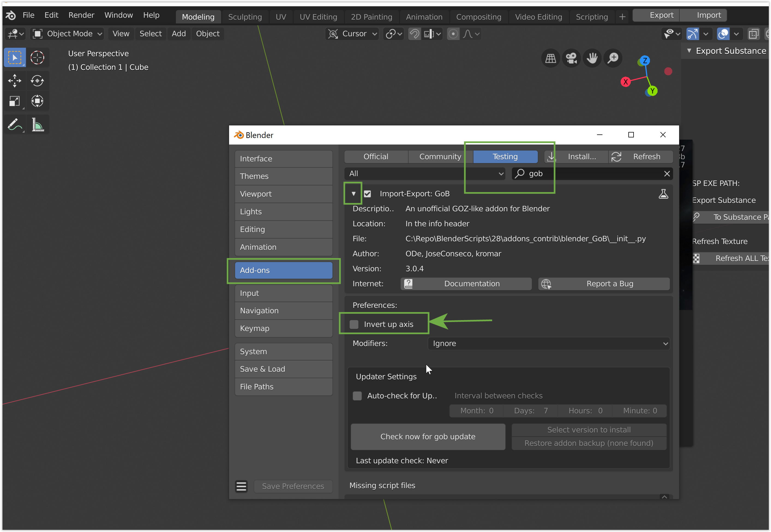Select the Move tool in the toolbar
This screenshot has width=771, height=532.
(14, 81)
